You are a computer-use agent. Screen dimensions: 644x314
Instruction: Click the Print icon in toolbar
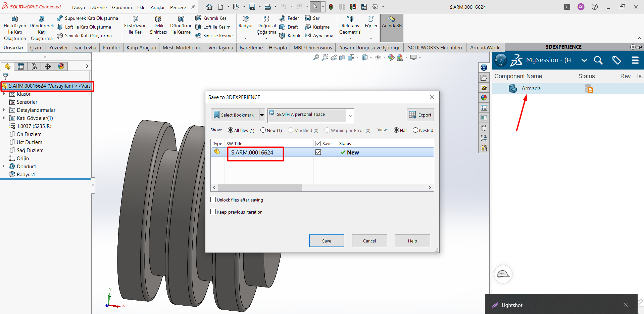point(268,7)
